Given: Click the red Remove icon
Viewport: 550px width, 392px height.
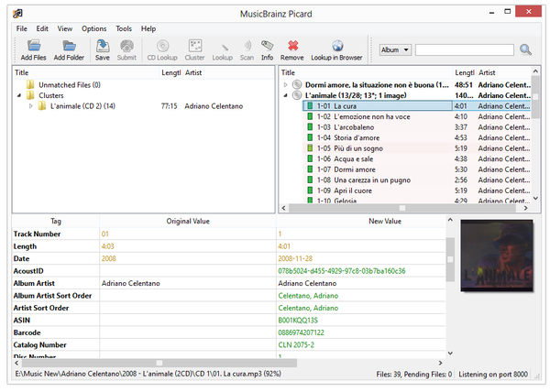Looking at the screenshot, I should pyautogui.click(x=293, y=49).
